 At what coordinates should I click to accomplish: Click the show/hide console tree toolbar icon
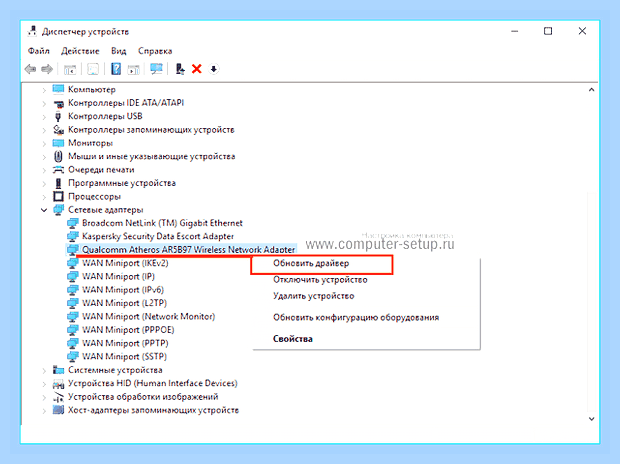point(70,70)
